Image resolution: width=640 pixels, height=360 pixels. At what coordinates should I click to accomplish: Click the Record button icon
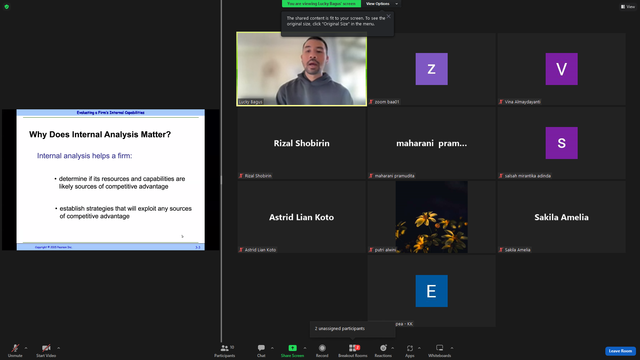322,348
